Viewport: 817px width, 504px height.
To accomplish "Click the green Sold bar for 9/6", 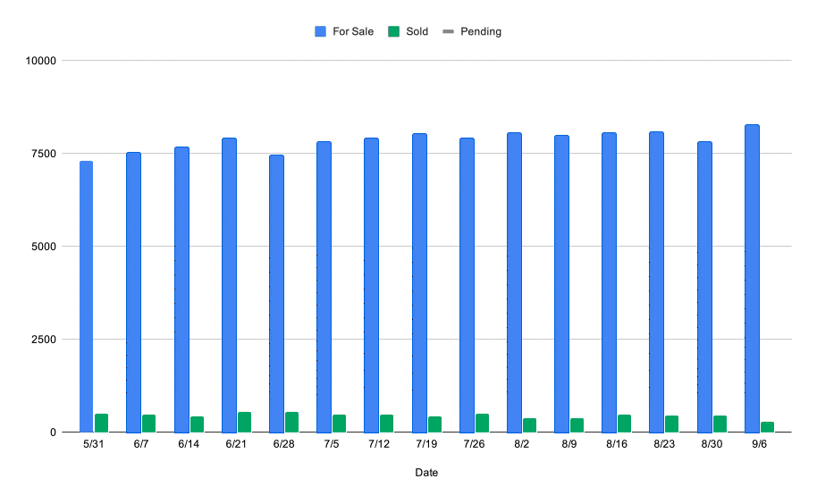I will tap(768, 427).
